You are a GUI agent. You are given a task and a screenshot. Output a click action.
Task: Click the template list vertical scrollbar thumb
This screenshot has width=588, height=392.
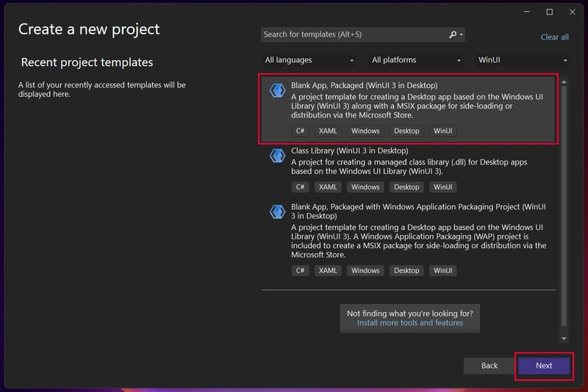pos(564,206)
